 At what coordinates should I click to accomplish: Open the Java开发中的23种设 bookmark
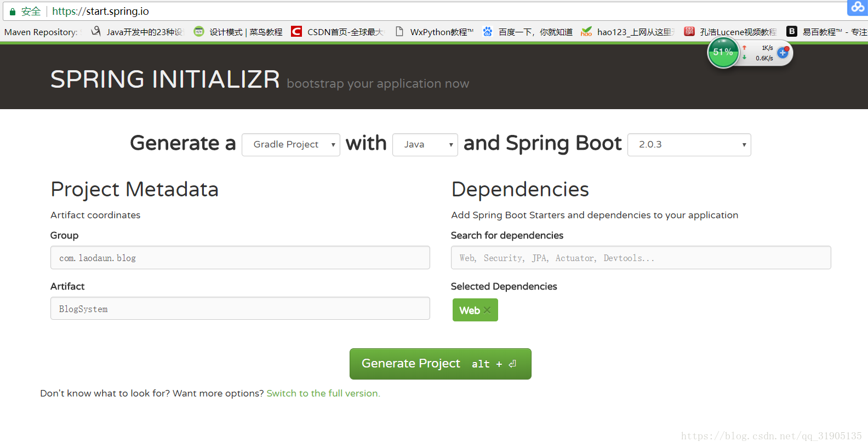[x=137, y=32]
